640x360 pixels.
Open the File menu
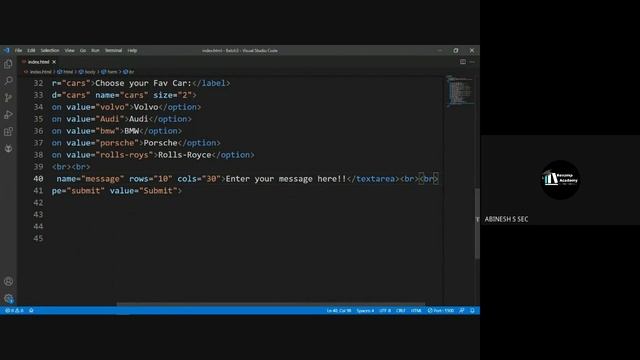18,51
